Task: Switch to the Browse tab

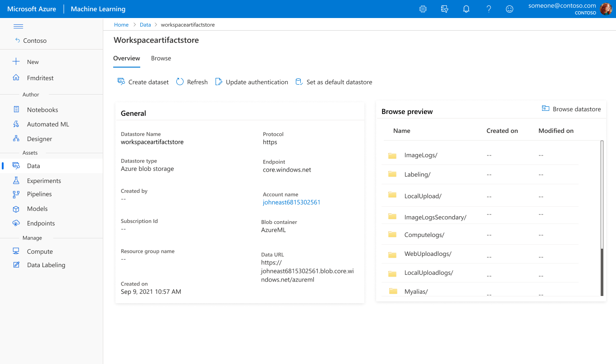Action: [x=161, y=59]
